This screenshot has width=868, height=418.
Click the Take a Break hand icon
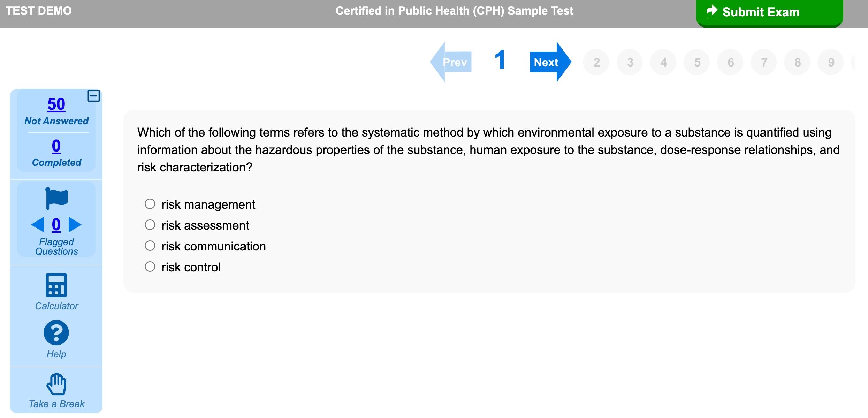tap(56, 384)
